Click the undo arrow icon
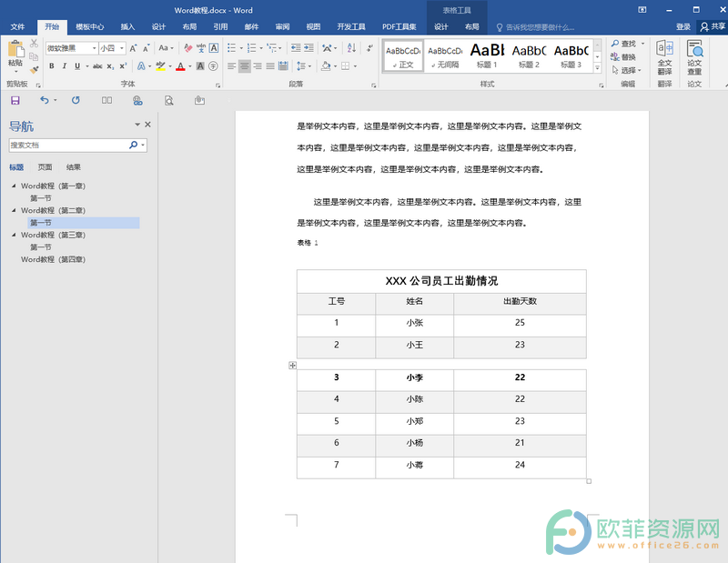This screenshot has width=728, height=563. [x=44, y=100]
